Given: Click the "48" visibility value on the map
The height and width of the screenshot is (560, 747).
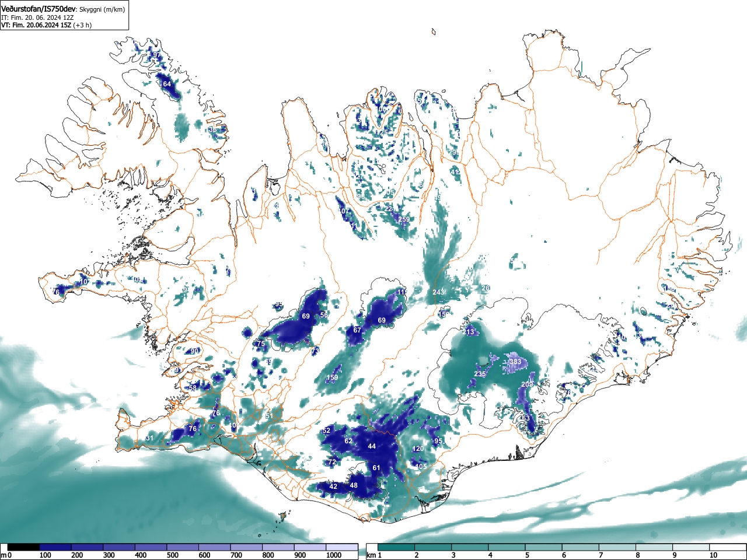Looking at the screenshot, I should [x=354, y=485].
